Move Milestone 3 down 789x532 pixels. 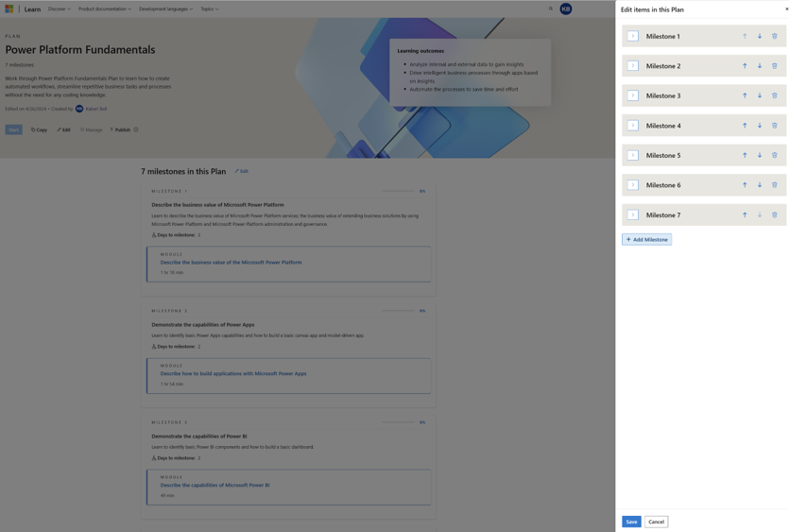pyautogui.click(x=760, y=95)
